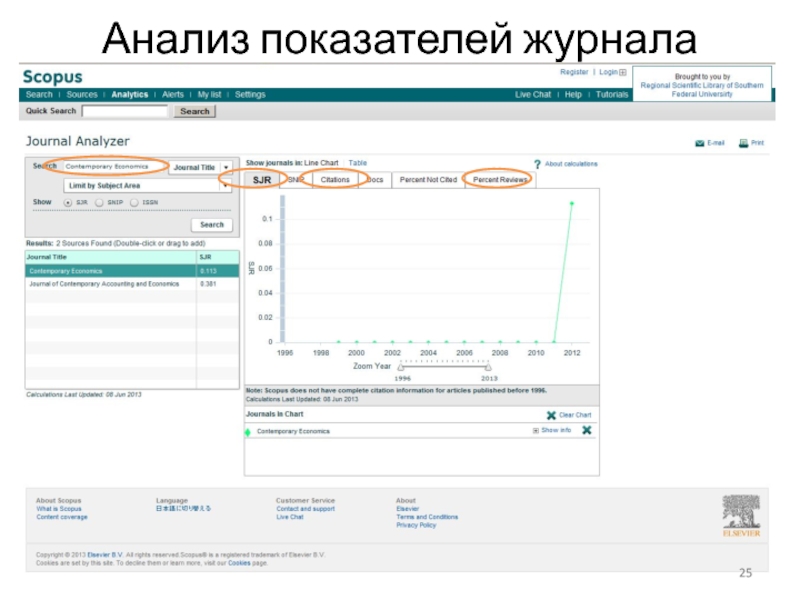Screen dimensions: 800x600
Task: Select the Contemporary Economics result row
Action: click(132, 271)
